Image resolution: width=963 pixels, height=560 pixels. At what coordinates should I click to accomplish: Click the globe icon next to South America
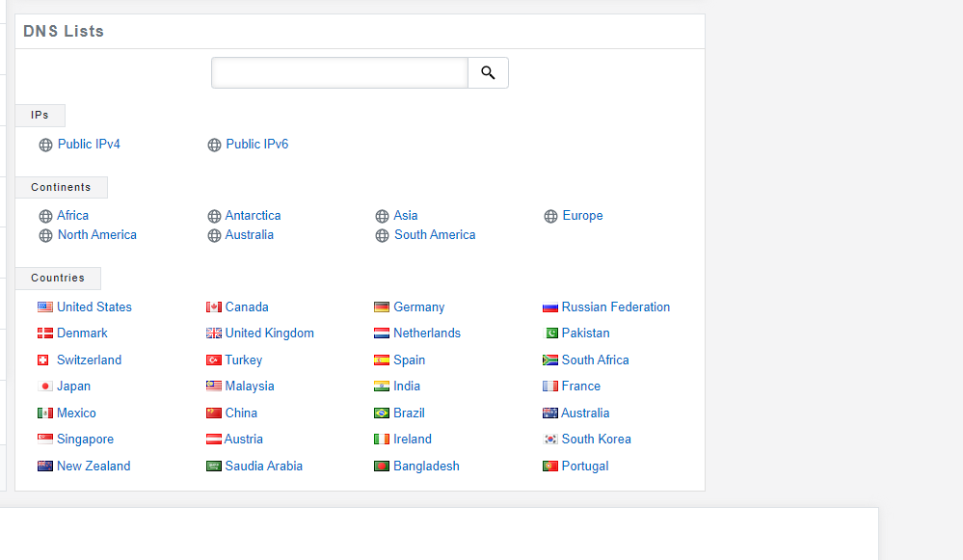382,236
